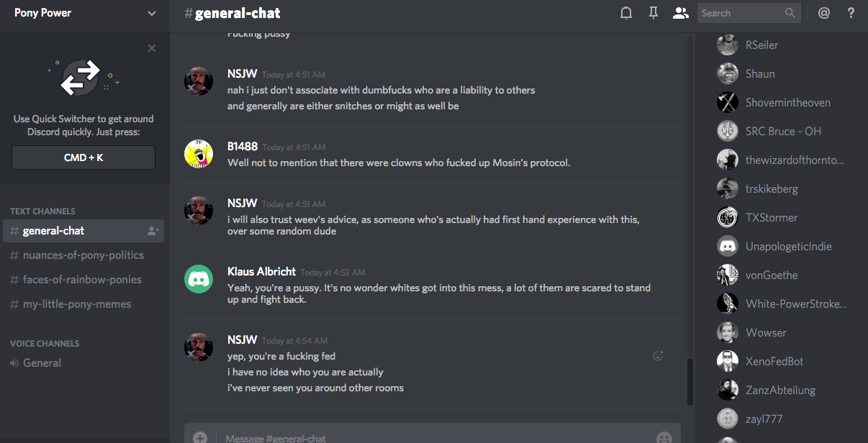868x443 pixels.
Task: Open the emoji picker
Action: coord(664,437)
